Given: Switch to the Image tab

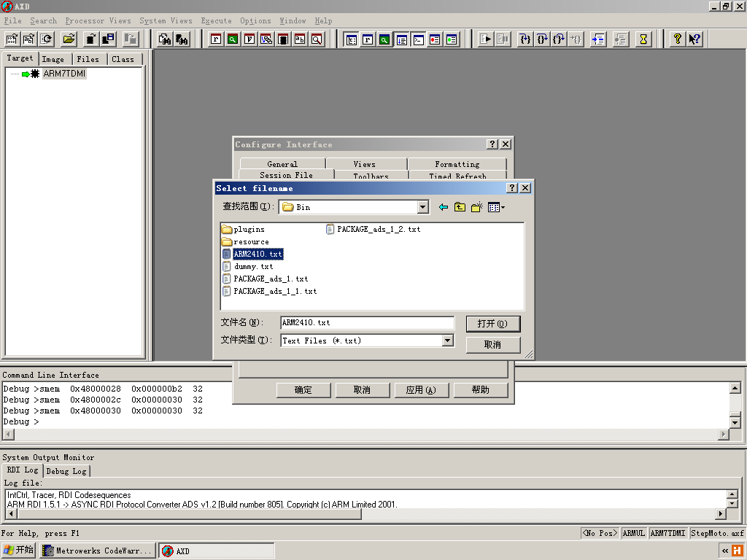Looking at the screenshot, I should coord(53,59).
